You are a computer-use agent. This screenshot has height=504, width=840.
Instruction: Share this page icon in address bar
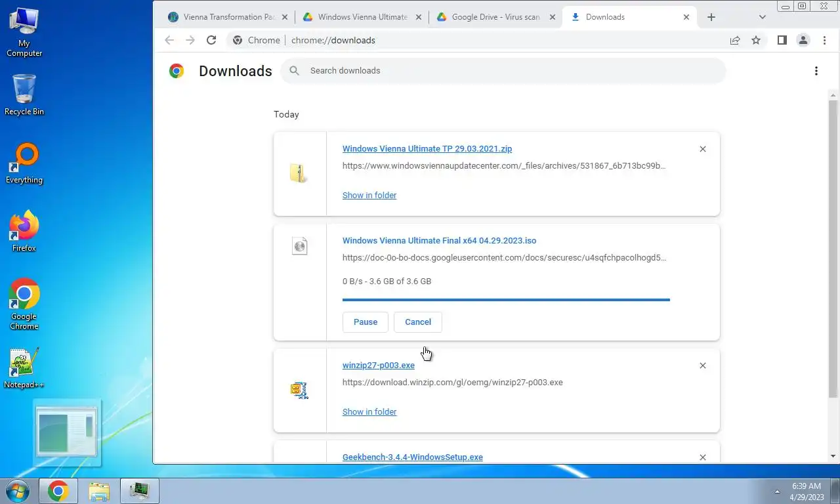(x=735, y=40)
